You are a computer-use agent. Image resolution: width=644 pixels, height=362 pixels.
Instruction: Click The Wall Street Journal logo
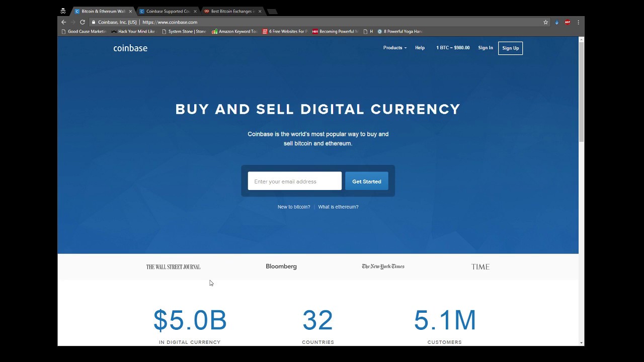[x=173, y=266]
